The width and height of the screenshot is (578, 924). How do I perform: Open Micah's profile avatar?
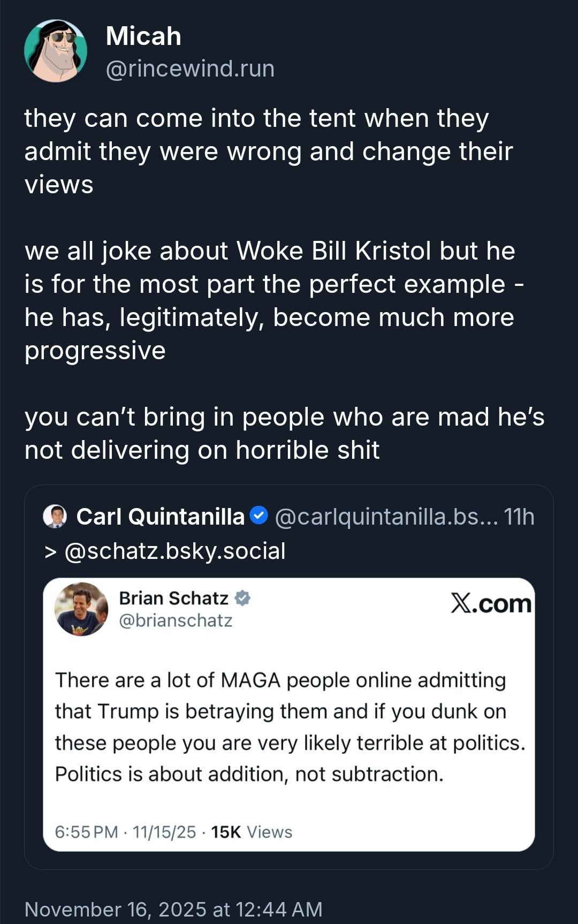pyautogui.click(x=56, y=51)
